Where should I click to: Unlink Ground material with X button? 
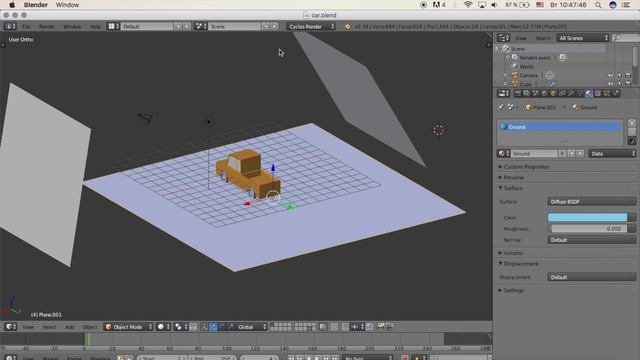580,153
